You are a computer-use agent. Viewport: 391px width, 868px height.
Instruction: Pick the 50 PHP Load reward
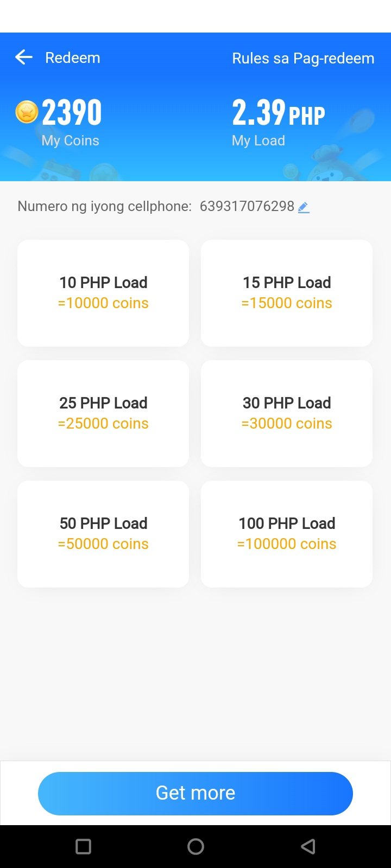[103, 534]
